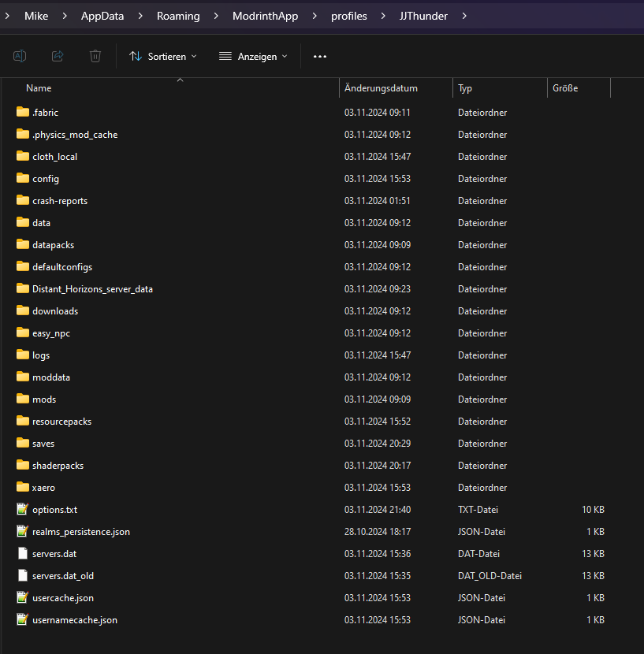This screenshot has height=654, width=644.
Task: Select the Distant_Horizons_server_data folder
Action: point(92,289)
